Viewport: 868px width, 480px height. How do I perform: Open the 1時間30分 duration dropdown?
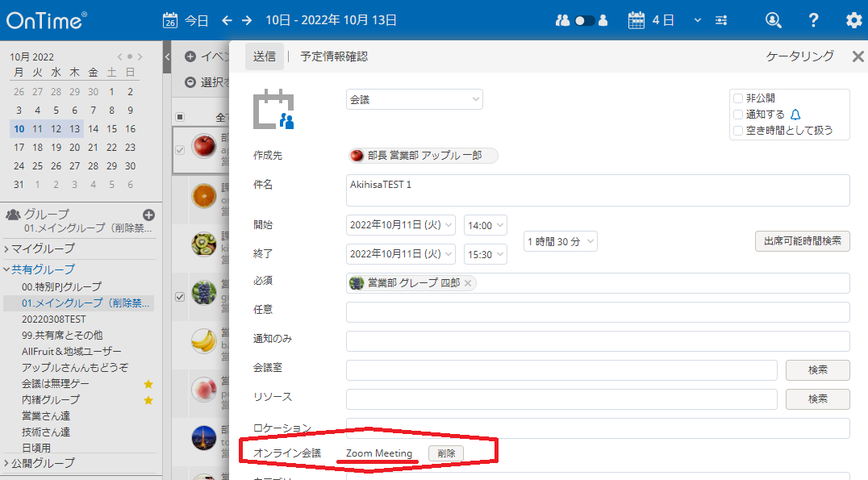560,241
